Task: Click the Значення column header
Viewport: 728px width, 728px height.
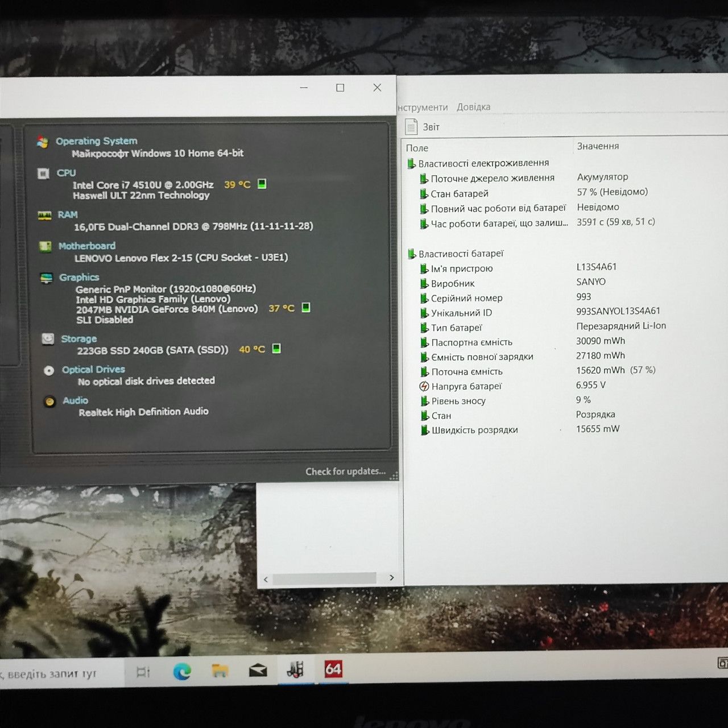Action: [x=598, y=146]
